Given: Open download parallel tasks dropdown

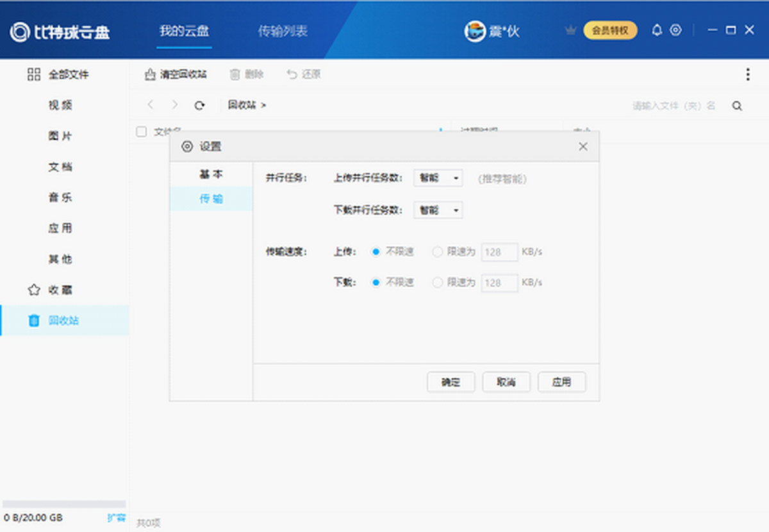Looking at the screenshot, I should click(x=438, y=210).
